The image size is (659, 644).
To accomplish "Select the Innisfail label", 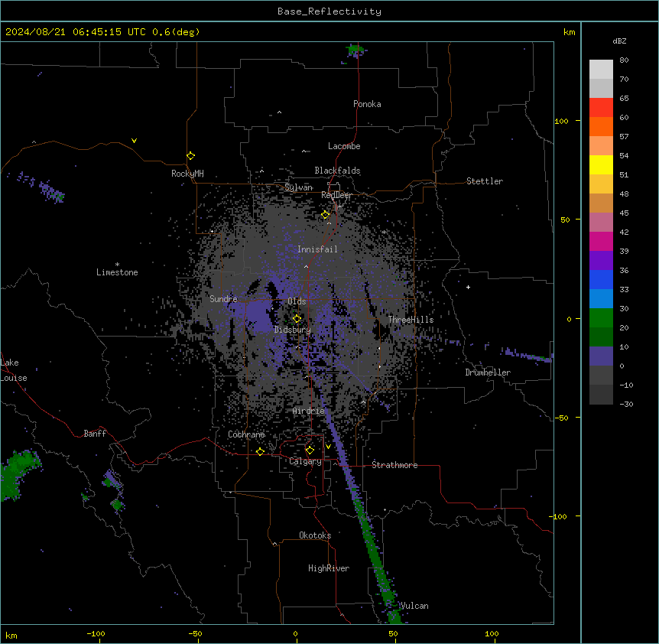I will 317,249.
